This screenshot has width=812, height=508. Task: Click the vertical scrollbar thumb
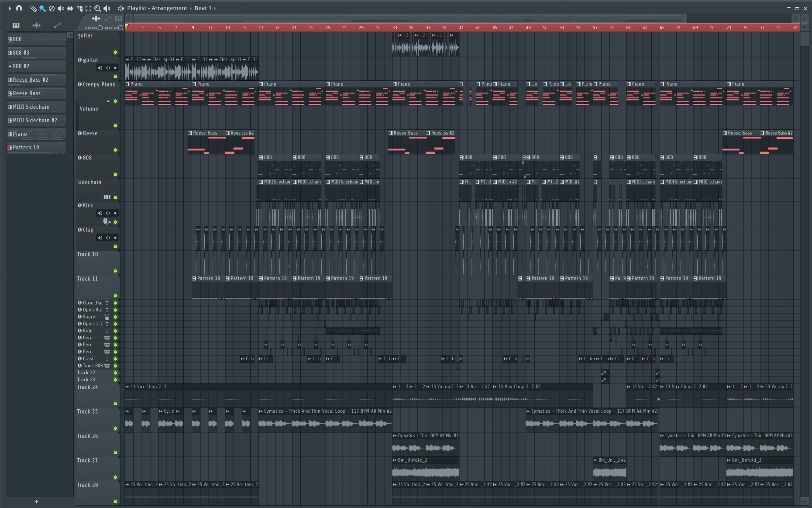[x=805, y=39]
